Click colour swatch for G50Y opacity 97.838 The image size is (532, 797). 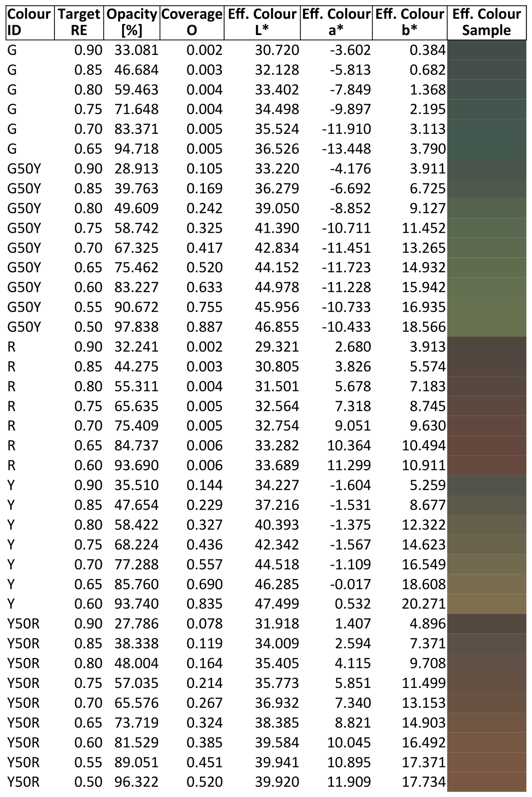click(x=487, y=327)
